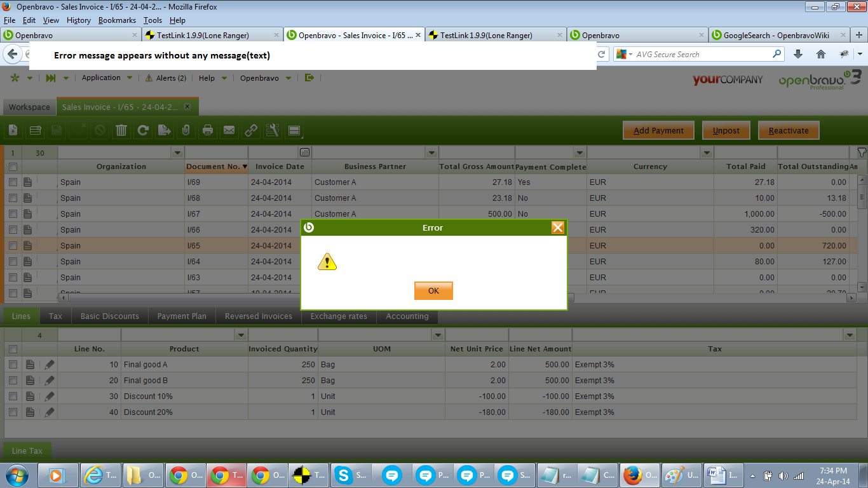868x488 pixels.
Task: Tick the checkbox for invoice I/64
Action: point(13,262)
